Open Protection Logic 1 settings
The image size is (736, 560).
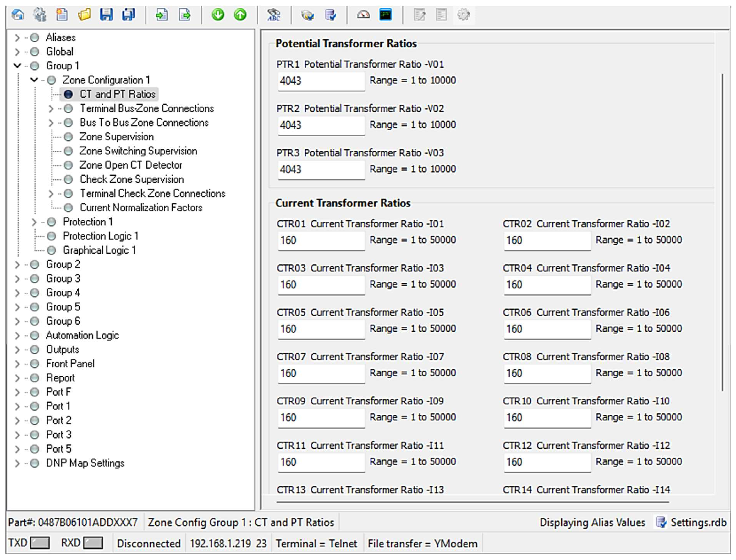[x=100, y=236]
